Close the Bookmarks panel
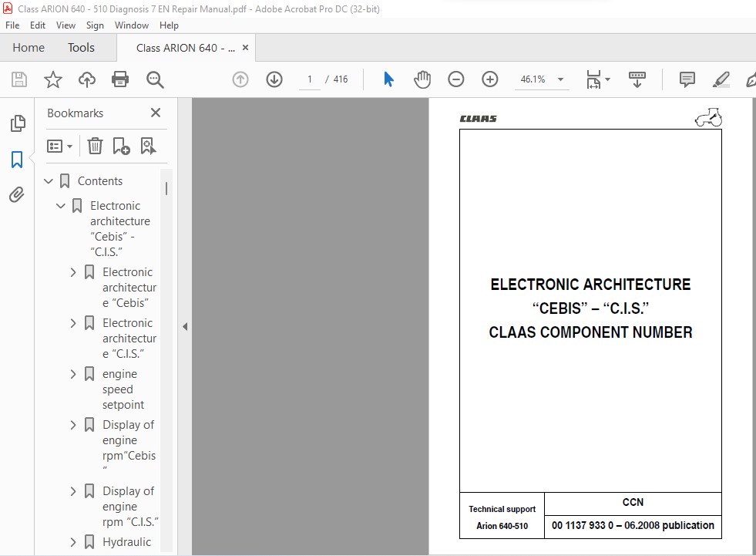Image resolution: width=756 pixels, height=556 pixels. (x=155, y=113)
